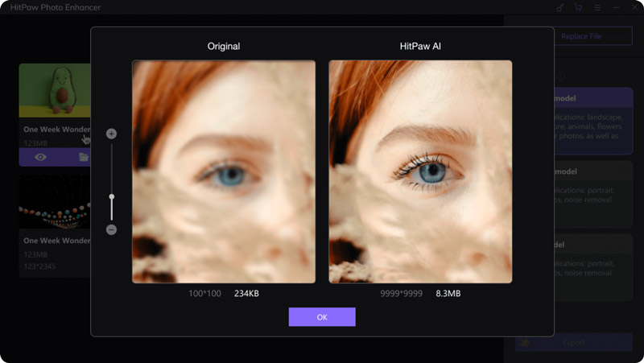This screenshot has width=644, height=363.
Task: Click the HitPaw AI enhanced preview image
Action: pyautogui.click(x=420, y=171)
